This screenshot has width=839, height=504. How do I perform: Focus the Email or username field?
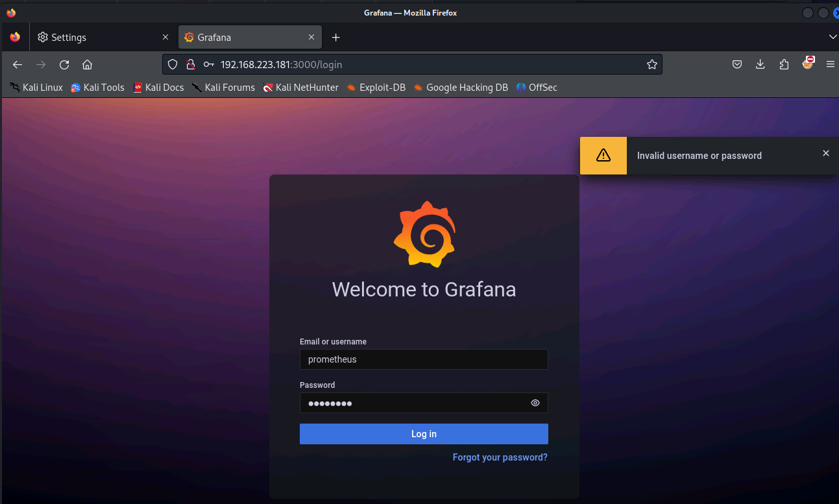[x=424, y=359]
